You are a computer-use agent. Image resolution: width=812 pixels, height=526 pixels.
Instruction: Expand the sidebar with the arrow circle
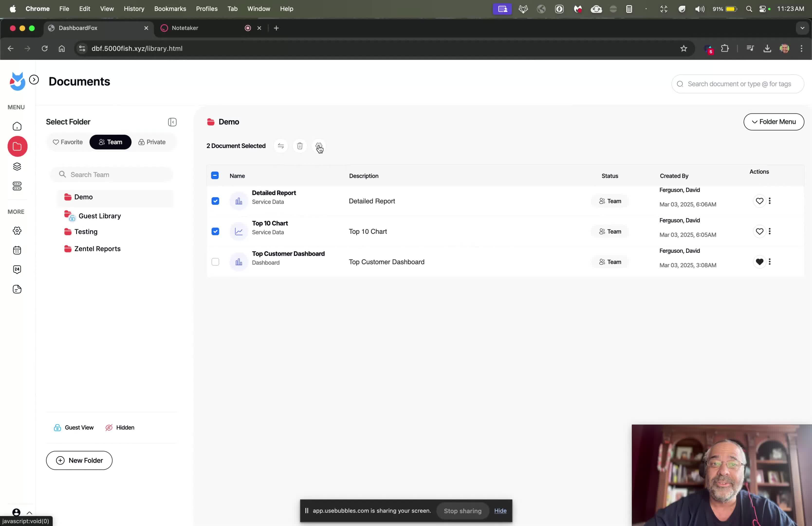tap(34, 80)
